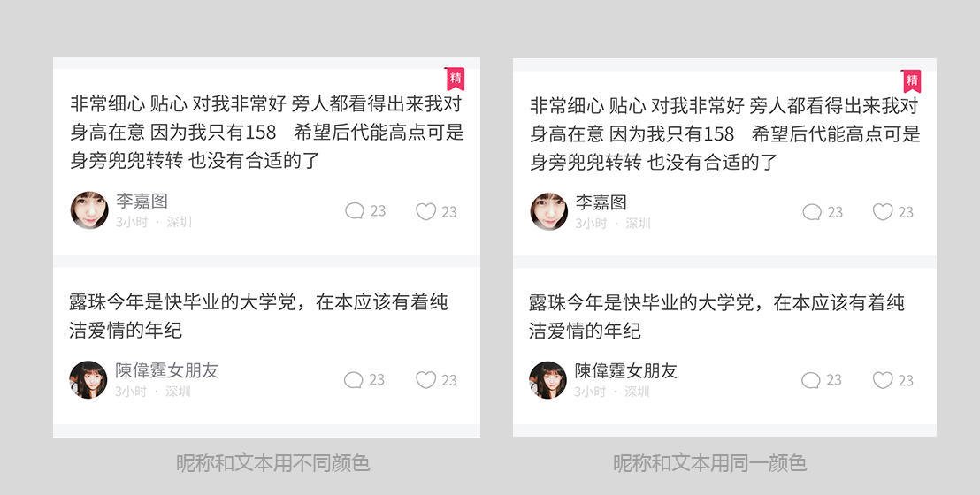
Task: Click nickname 李嘉图 in left panel
Action: tap(142, 202)
